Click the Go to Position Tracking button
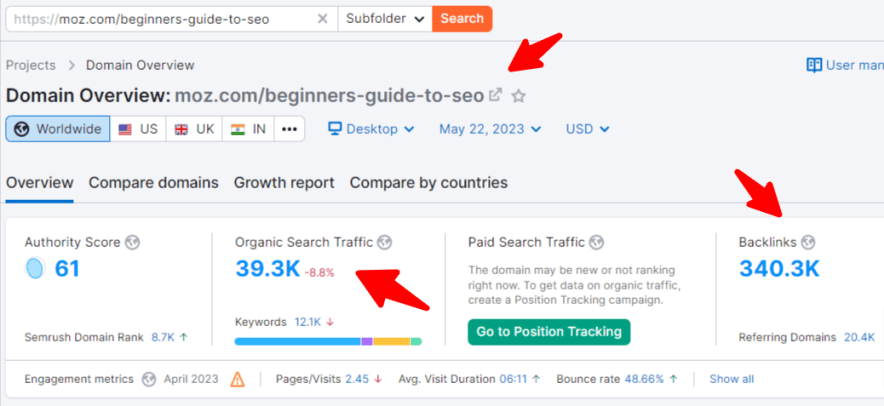 (x=549, y=332)
